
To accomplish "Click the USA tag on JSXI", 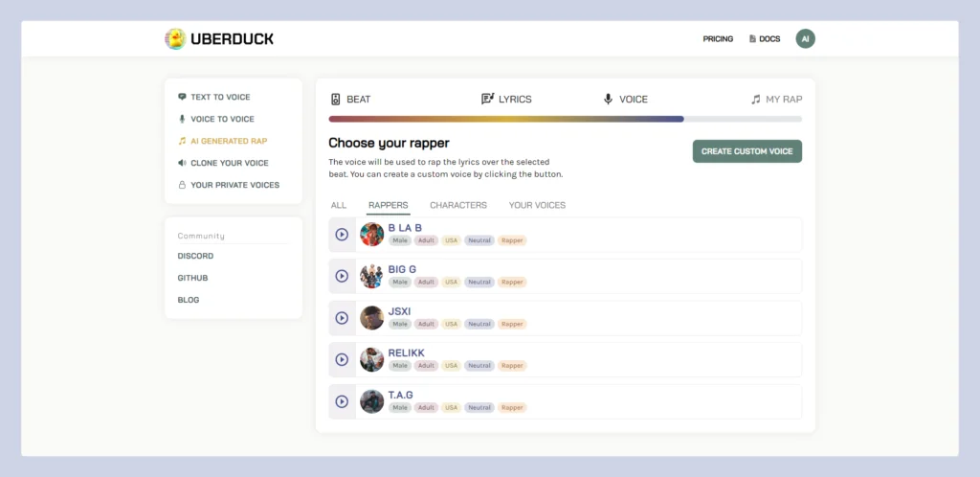I will (x=451, y=325).
